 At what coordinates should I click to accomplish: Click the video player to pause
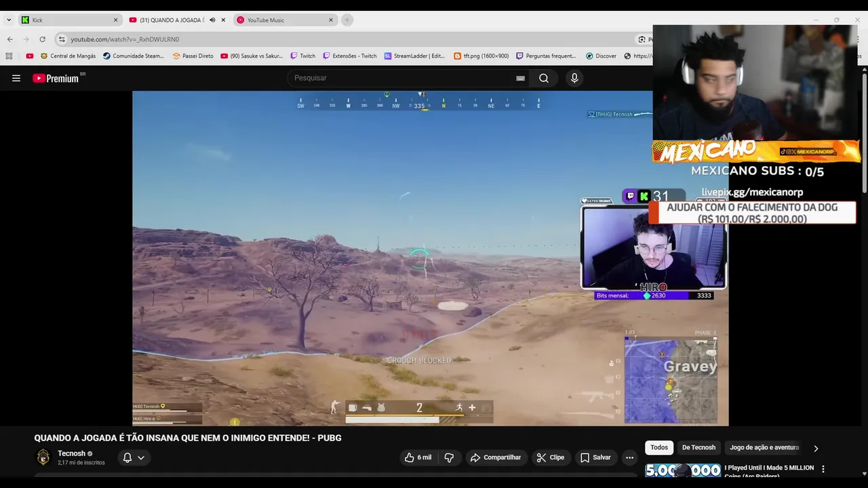430,258
